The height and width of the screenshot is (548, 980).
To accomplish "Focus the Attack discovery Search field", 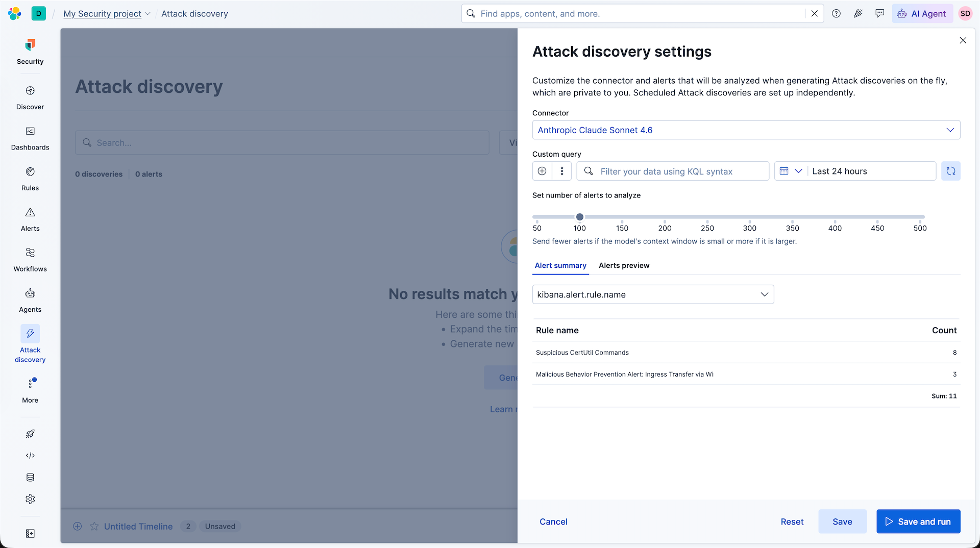I will [x=282, y=143].
